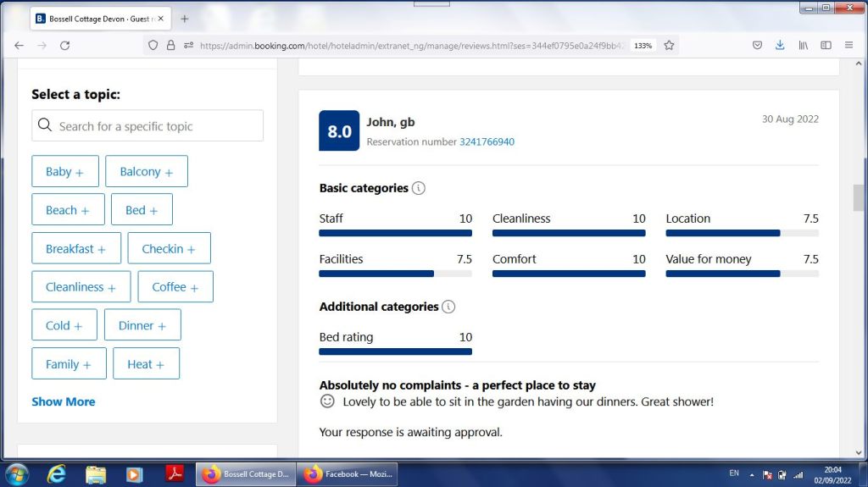
Task: Save page to Pocket
Action: (757, 46)
